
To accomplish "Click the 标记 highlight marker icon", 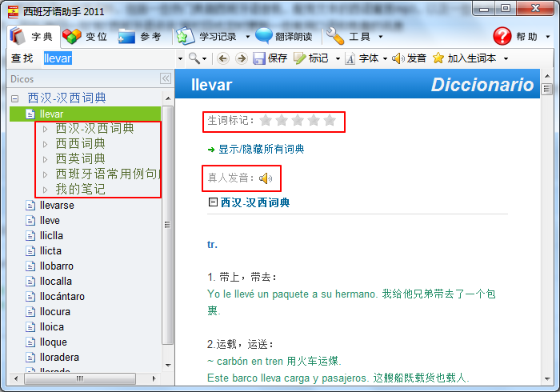I will coord(299,58).
